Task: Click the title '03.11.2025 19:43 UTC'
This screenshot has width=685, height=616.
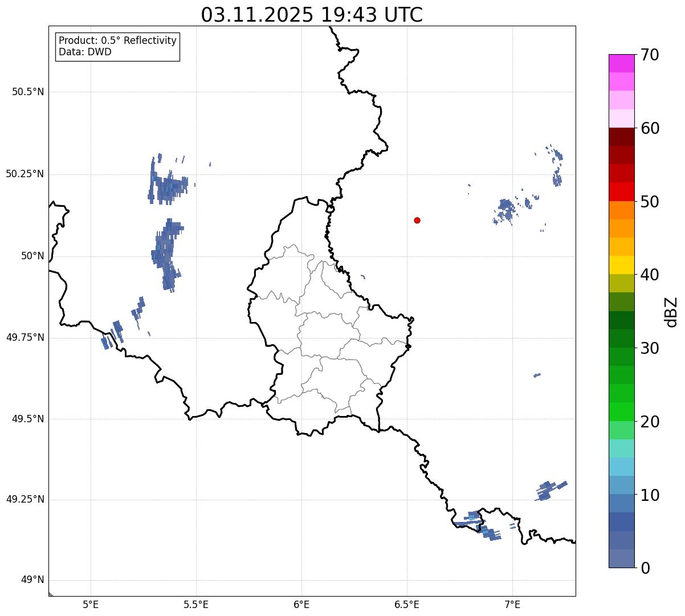Action: [x=312, y=15]
